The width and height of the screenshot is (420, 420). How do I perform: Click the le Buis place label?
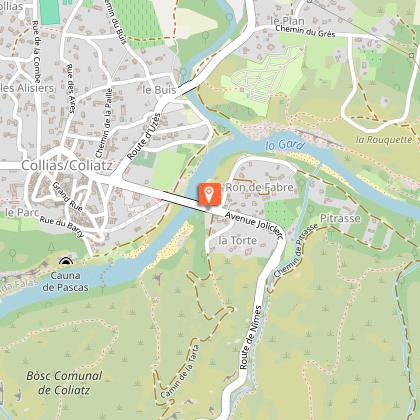tap(159, 90)
